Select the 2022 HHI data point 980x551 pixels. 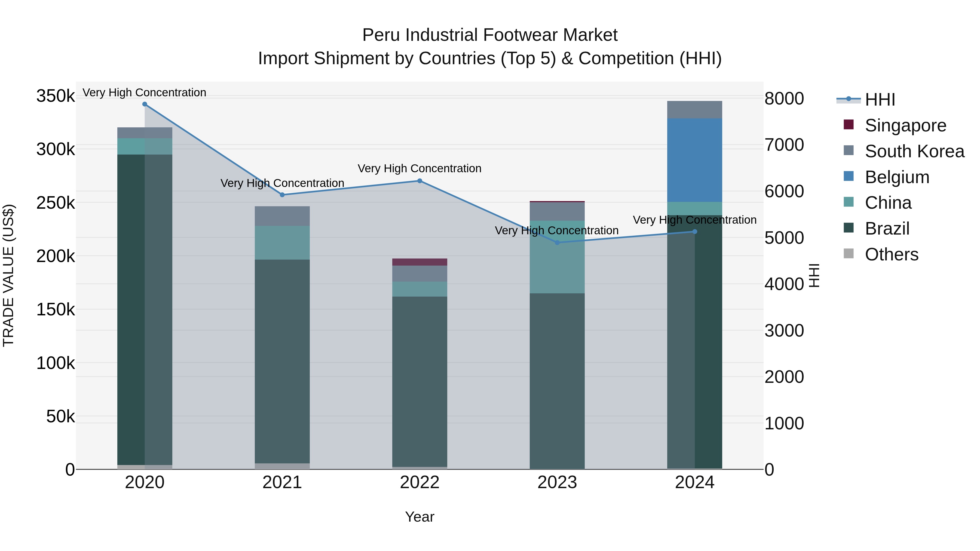419,181
